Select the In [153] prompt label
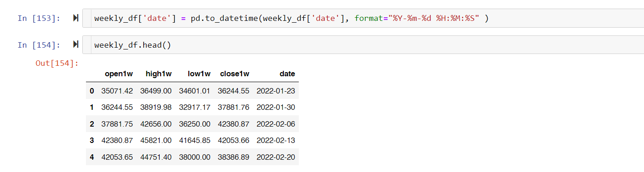Viewport: 644px width, 172px height. (x=39, y=18)
